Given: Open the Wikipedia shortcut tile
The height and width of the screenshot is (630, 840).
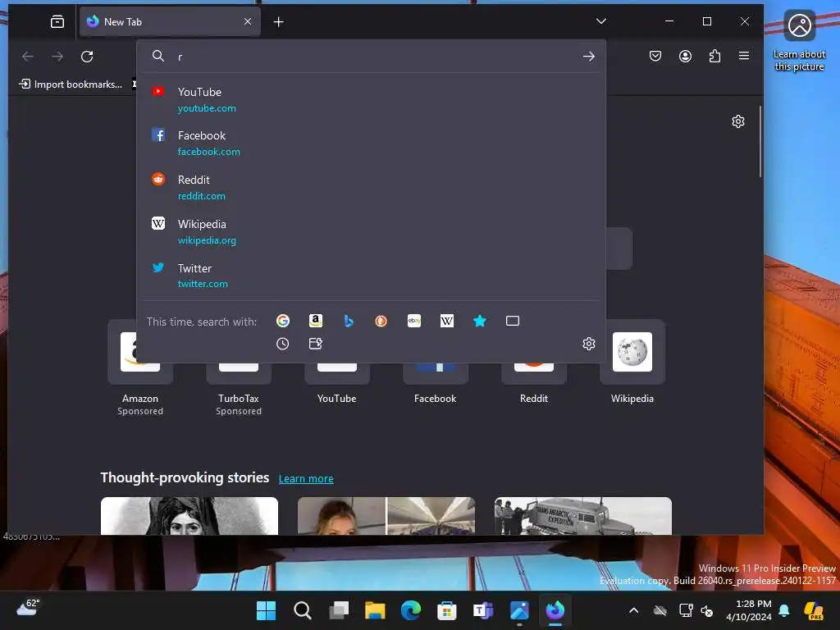Looking at the screenshot, I should point(632,362).
